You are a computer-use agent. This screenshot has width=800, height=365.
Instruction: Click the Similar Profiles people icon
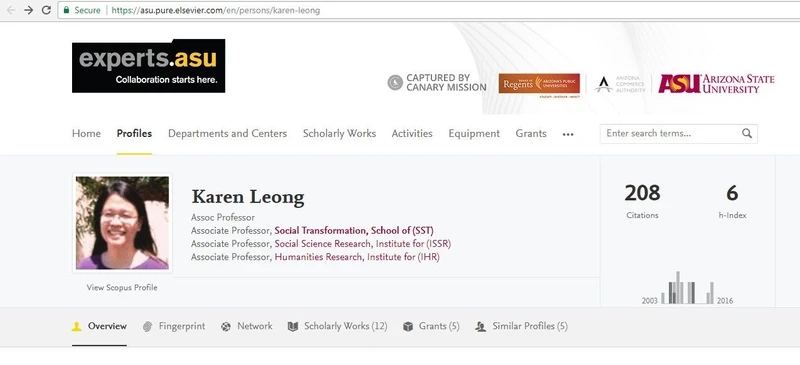(x=480, y=327)
